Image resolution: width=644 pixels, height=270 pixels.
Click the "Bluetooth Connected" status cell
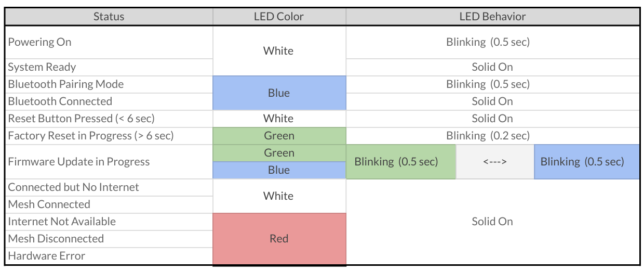(109, 101)
